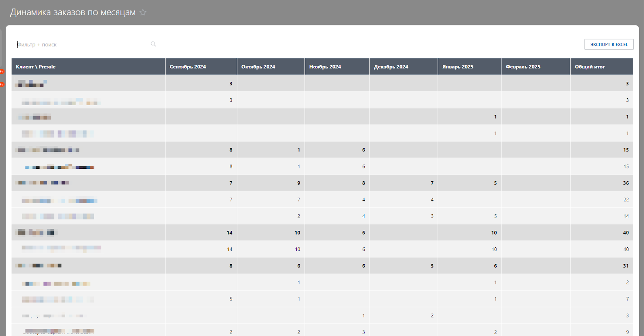Screen dimensions: 644x336
Task: Click the Сентябрь 2024 column header
Action: click(x=188, y=67)
